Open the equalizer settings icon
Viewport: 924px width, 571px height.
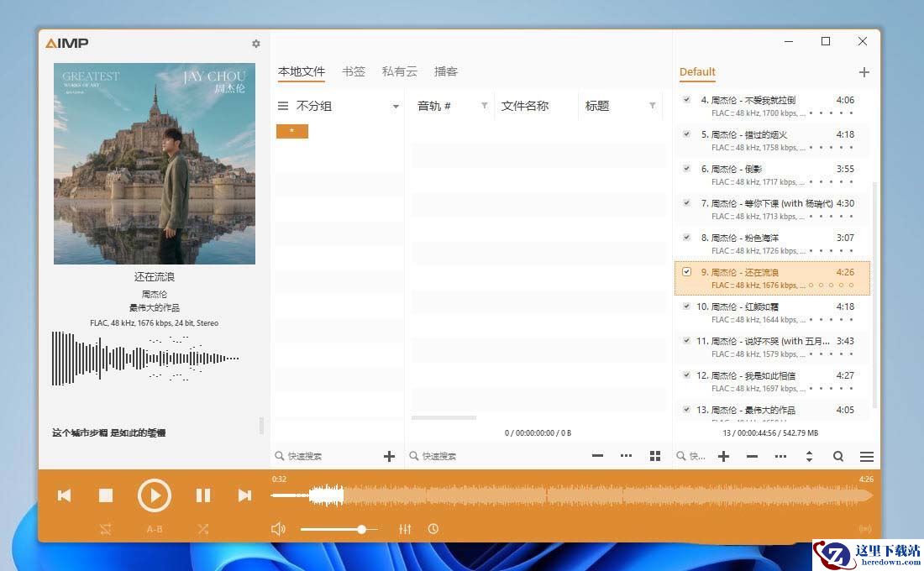pyautogui.click(x=405, y=529)
